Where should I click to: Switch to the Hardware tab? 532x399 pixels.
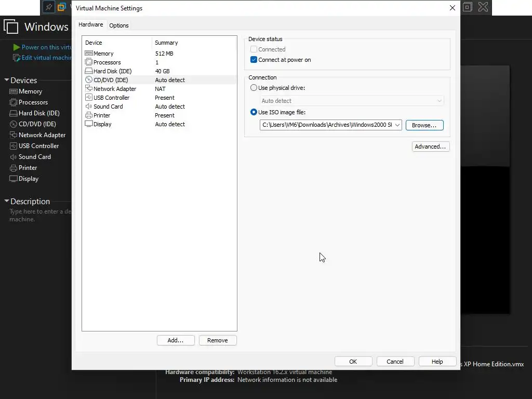90,25
